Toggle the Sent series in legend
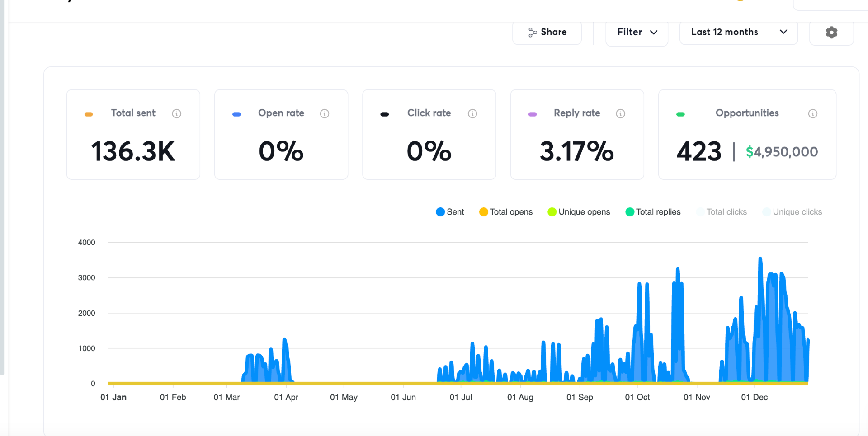 450,212
